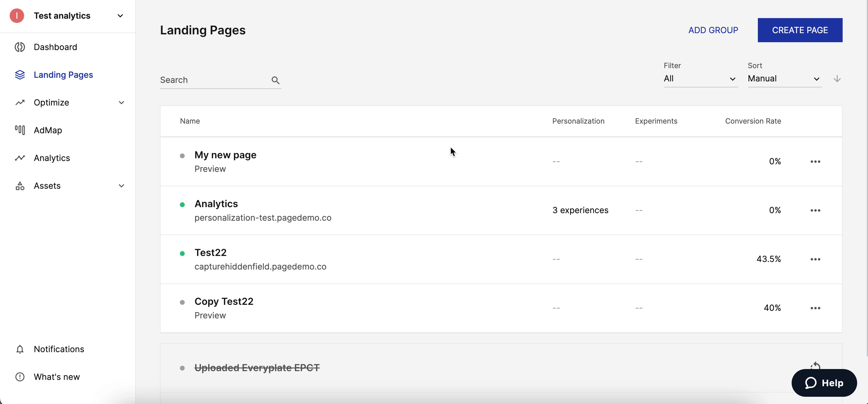Expand the Assets section
Image resolution: width=868 pixels, height=404 pixels.
[x=121, y=186]
